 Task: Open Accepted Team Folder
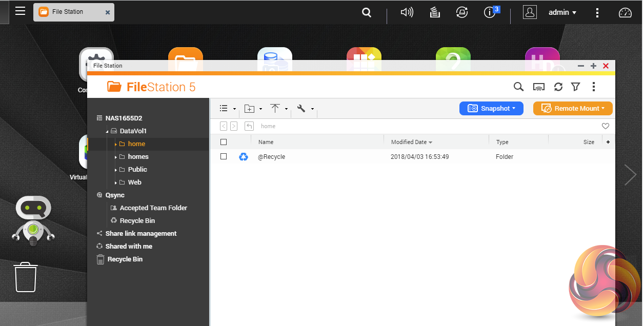[x=153, y=208]
